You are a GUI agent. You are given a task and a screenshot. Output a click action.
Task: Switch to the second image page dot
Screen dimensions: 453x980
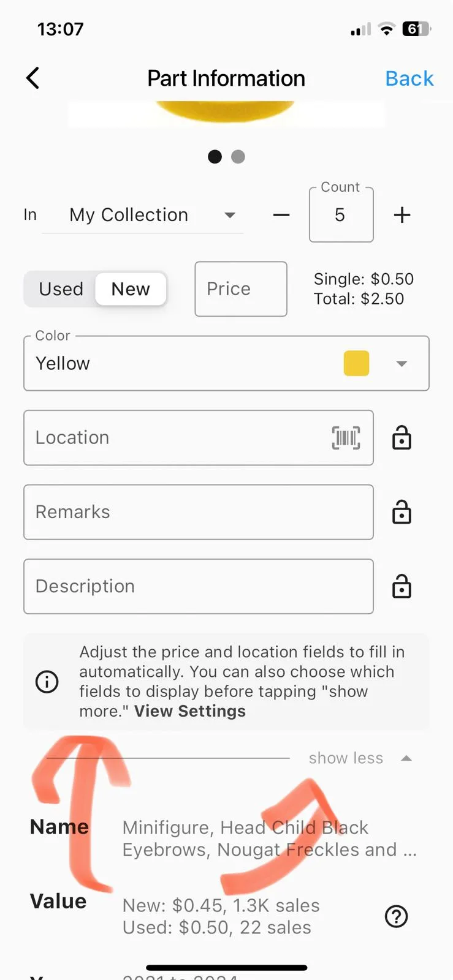coord(238,157)
